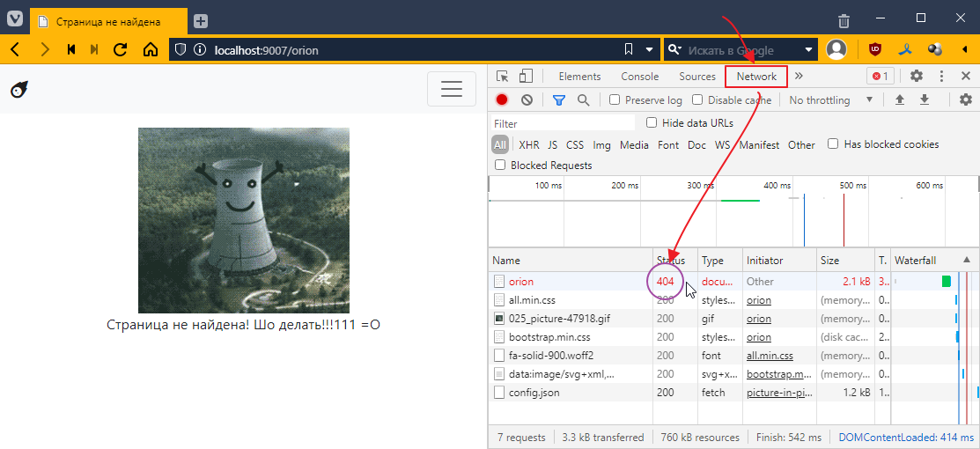The image size is (980, 449).
Task: Click the record network log button
Action: point(502,100)
